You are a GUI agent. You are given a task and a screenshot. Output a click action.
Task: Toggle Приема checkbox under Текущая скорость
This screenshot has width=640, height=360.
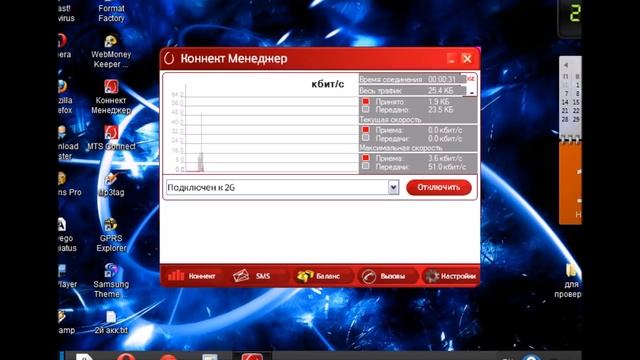[365, 130]
